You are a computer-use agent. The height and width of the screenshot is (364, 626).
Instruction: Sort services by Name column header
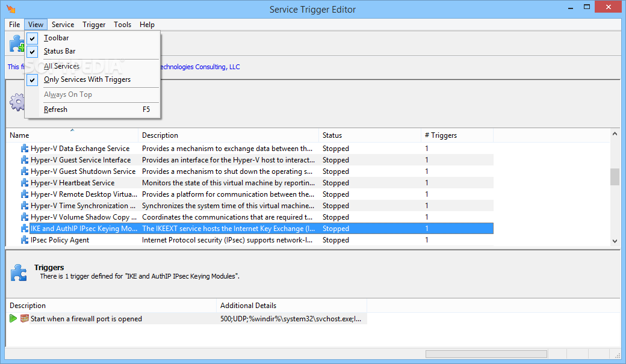tap(72, 135)
